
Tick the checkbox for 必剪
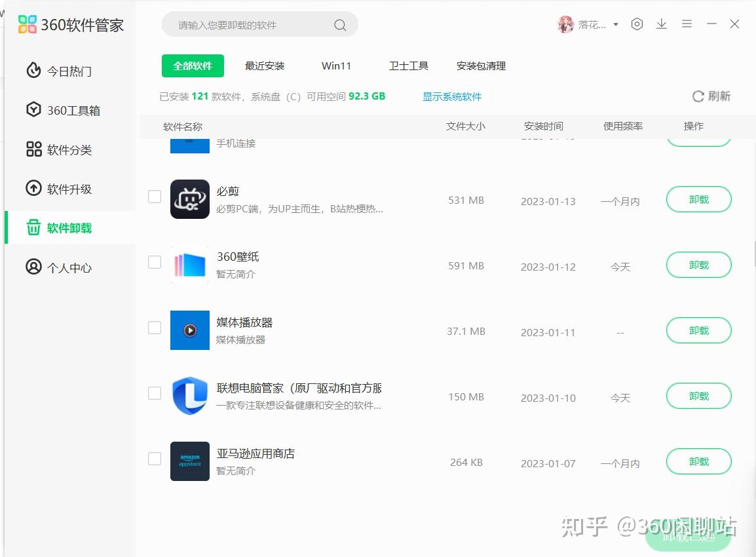(155, 197)
